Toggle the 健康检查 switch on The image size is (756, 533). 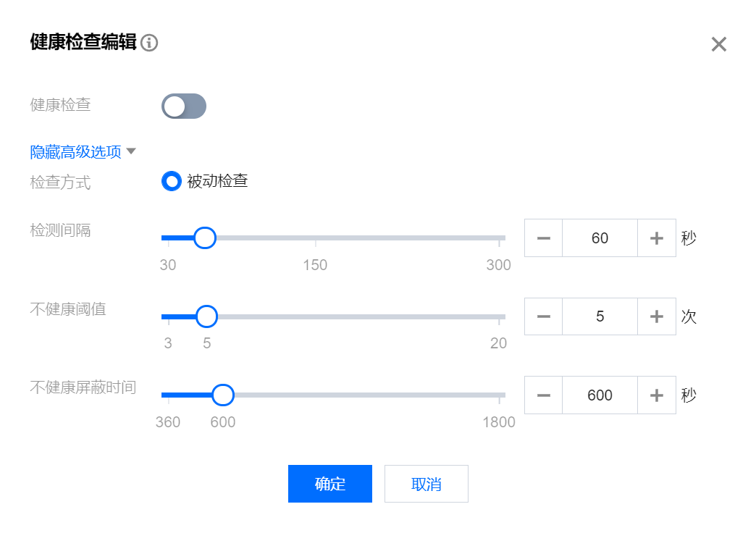[x=184, y=106]
